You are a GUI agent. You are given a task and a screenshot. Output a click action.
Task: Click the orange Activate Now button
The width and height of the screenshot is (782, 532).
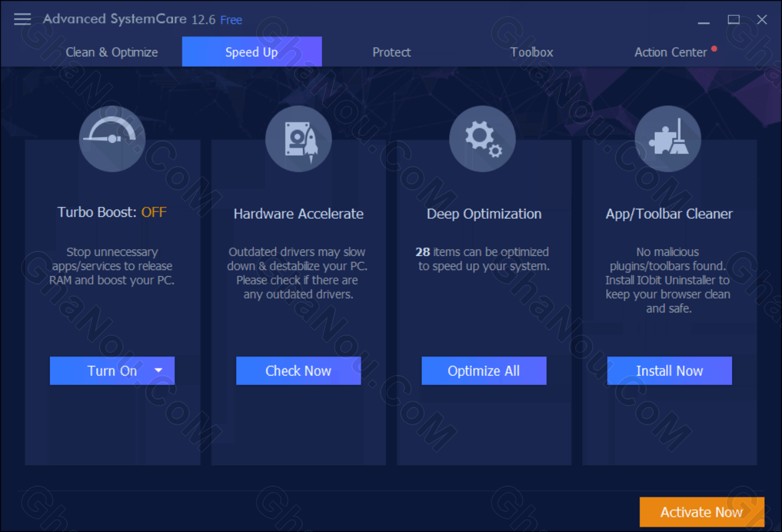click(x=701, y=511)
